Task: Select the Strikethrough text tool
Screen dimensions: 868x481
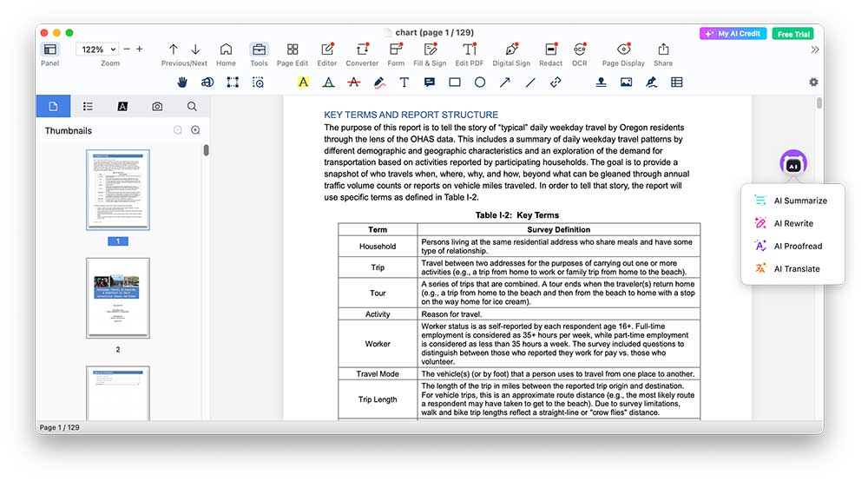Action: [354, 82]
